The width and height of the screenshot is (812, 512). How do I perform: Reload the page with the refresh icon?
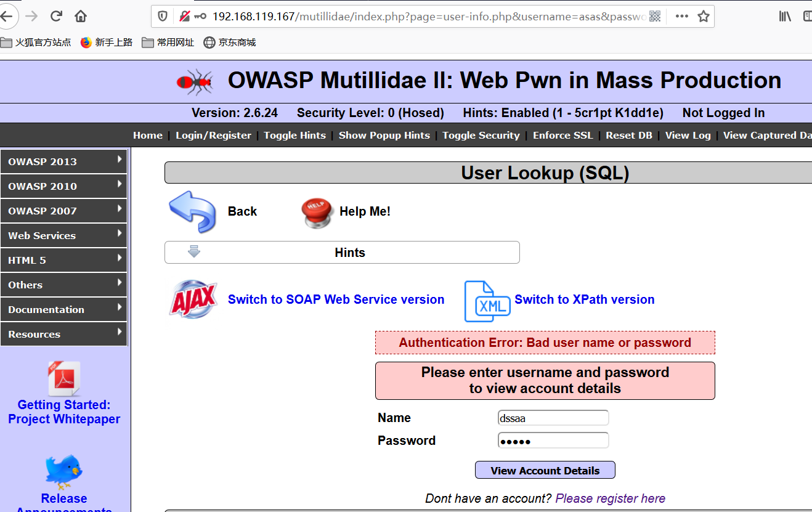[x=55, y=16]
